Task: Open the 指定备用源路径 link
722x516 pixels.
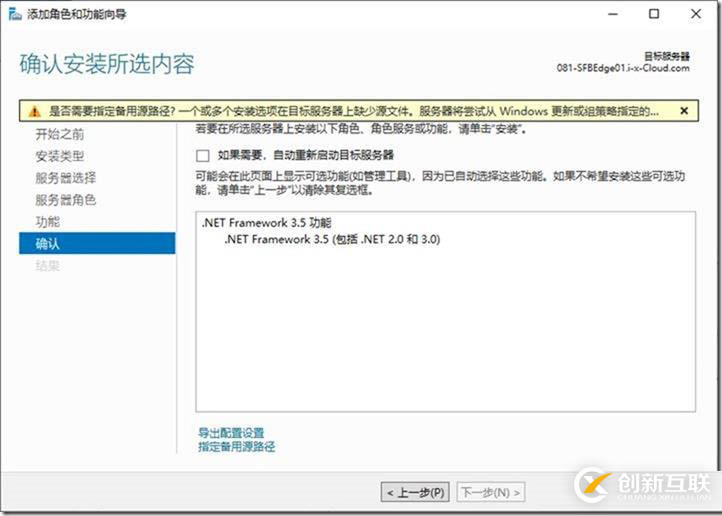Action: click(x=236, y=447)
